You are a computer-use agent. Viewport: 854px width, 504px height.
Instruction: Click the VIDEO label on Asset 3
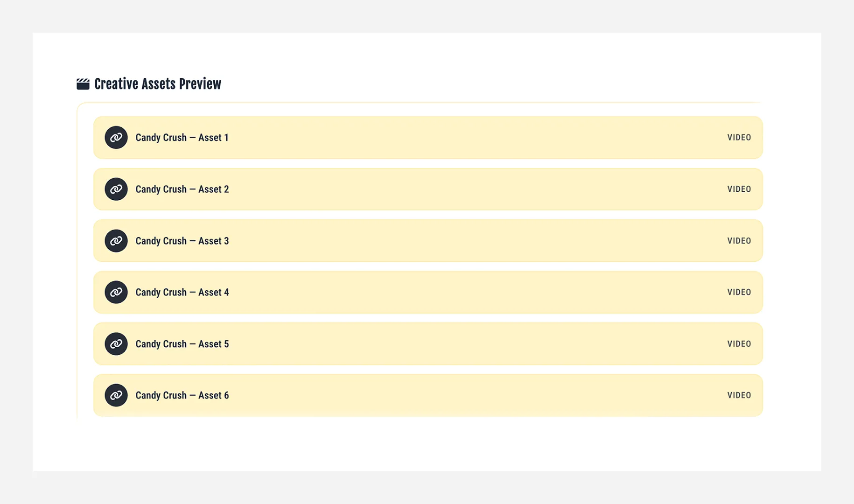(x=739, y=240)
